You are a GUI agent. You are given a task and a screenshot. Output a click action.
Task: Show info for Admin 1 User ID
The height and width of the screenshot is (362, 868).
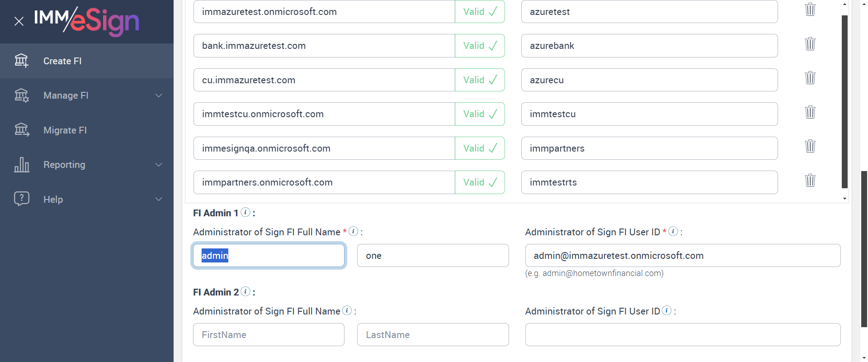673,231
